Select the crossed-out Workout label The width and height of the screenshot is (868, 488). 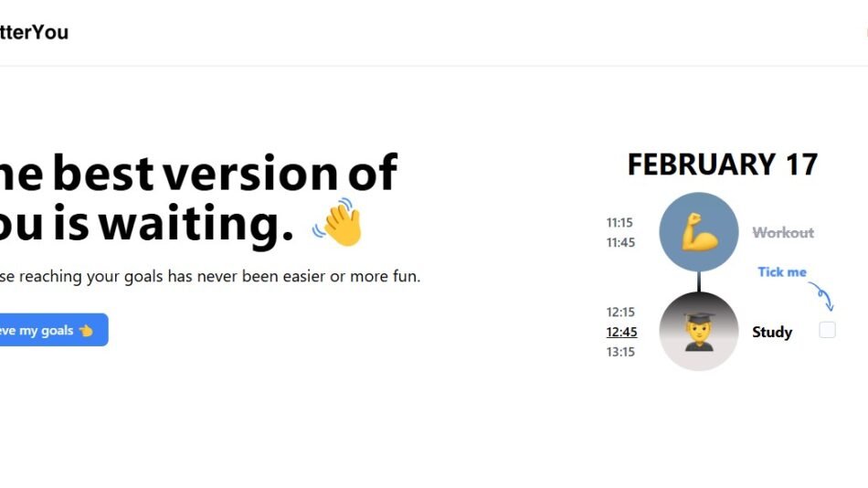click(x=783, y=233)
